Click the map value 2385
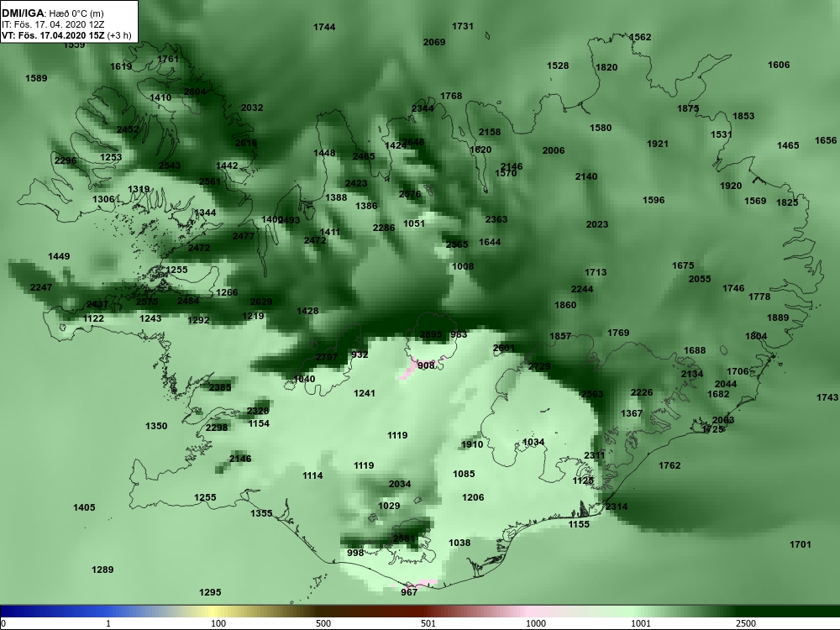Viewport: 840px width, 630px height. coord(219,387)
